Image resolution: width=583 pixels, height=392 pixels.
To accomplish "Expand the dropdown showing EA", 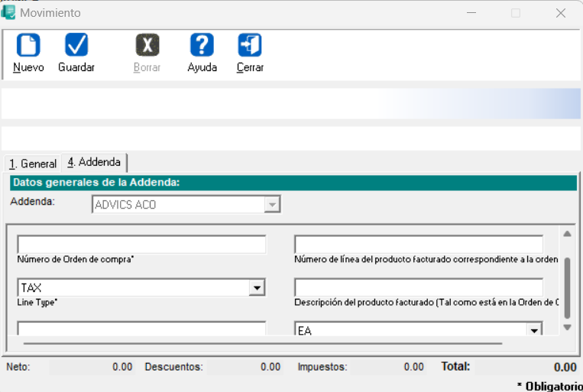I will (535, 331).
